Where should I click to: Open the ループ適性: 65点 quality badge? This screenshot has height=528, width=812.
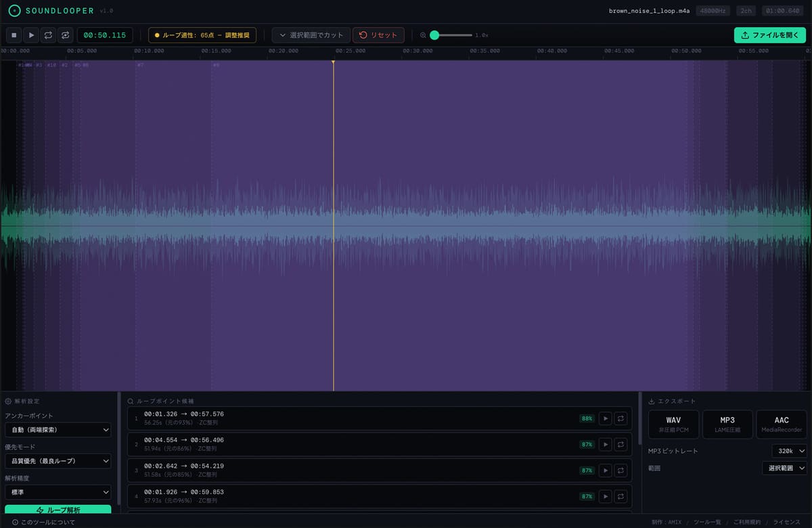[x=202, y=35]
